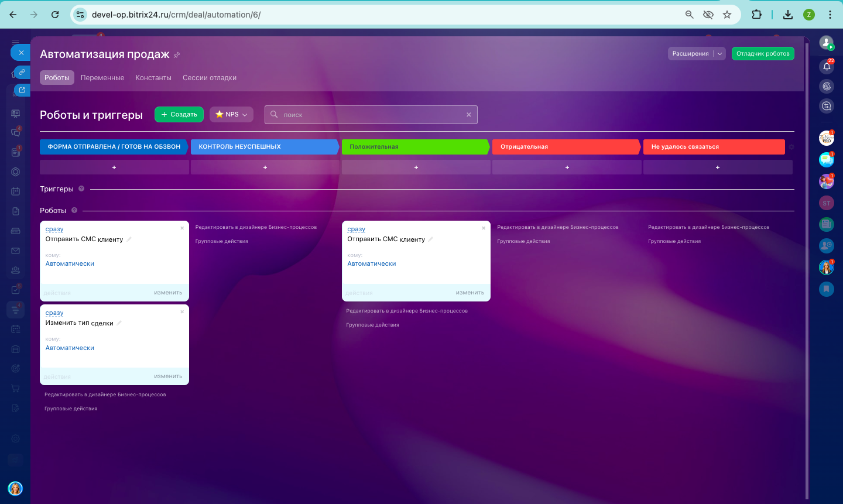Open the browser downloads icon

(788, 15)
